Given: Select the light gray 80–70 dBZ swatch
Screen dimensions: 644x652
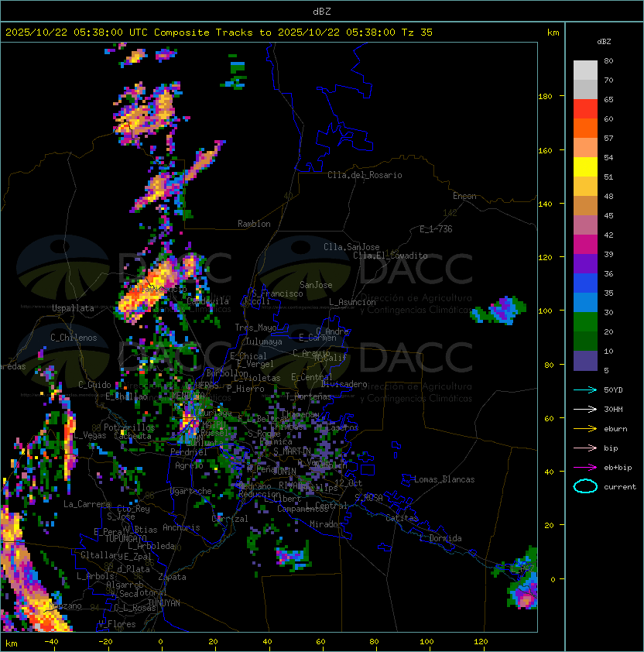Looking at the screenshot, I should pyautogui.click(x=585, y=70).
